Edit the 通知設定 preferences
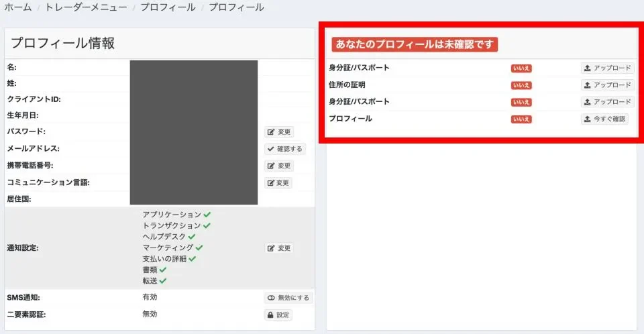The height and width of the screenshot is (334, 644). 279,248
